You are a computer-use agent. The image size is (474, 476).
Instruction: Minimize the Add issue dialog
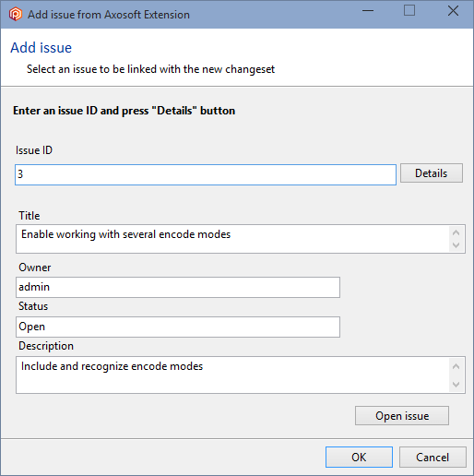click(x=368, y=11)
